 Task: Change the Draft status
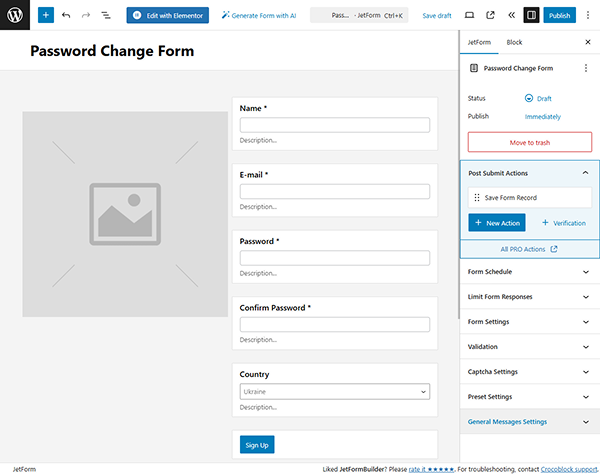(x=538, y=98)
